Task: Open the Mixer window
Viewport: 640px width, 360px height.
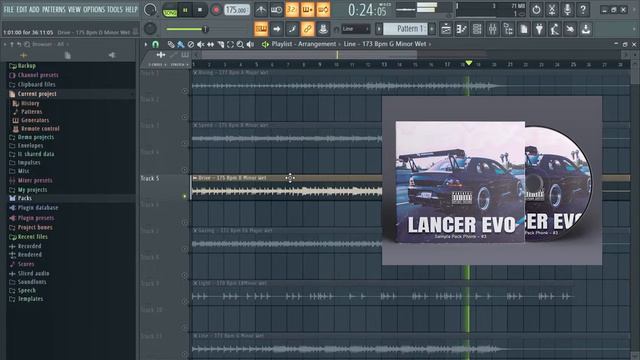Action: (x=493, y=29)
